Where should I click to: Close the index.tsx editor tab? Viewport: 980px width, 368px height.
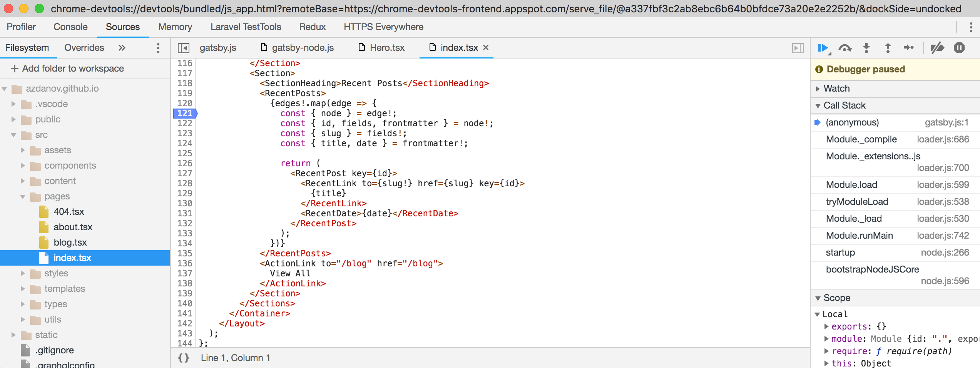[x=486, y=48]
